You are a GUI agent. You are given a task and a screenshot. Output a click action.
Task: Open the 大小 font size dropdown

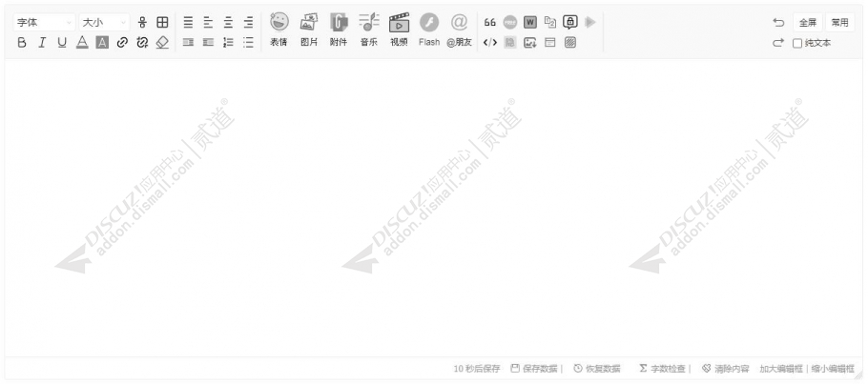point(104,22)
